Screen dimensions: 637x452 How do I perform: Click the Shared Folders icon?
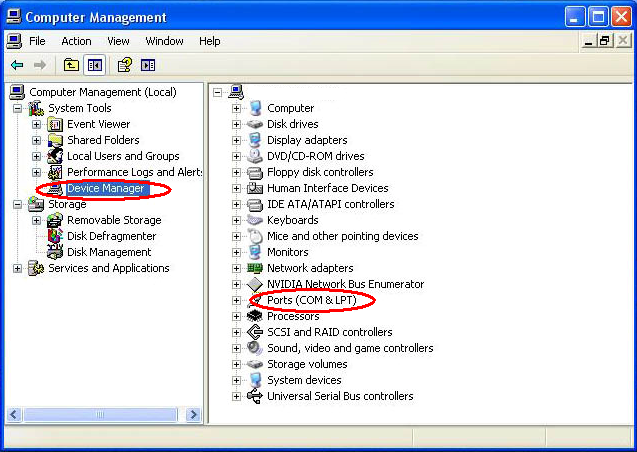[x=55, y=140]
